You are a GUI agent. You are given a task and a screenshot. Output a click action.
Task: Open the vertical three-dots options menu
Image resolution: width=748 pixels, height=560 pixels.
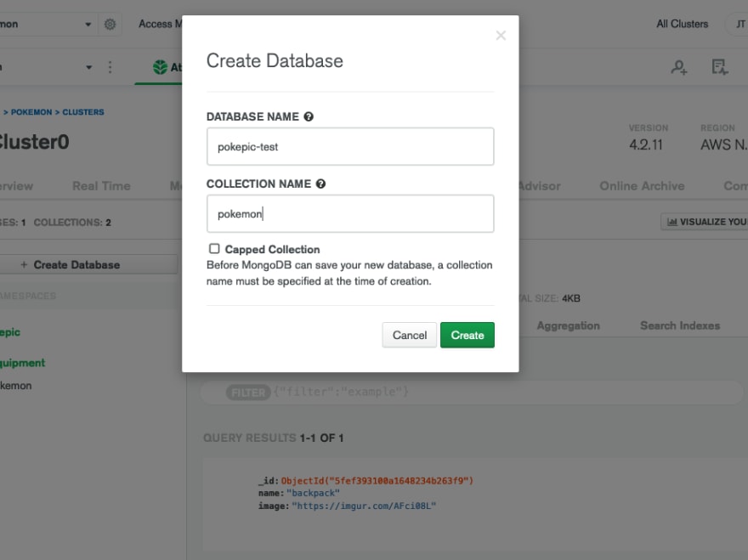[x=110, y=67]
